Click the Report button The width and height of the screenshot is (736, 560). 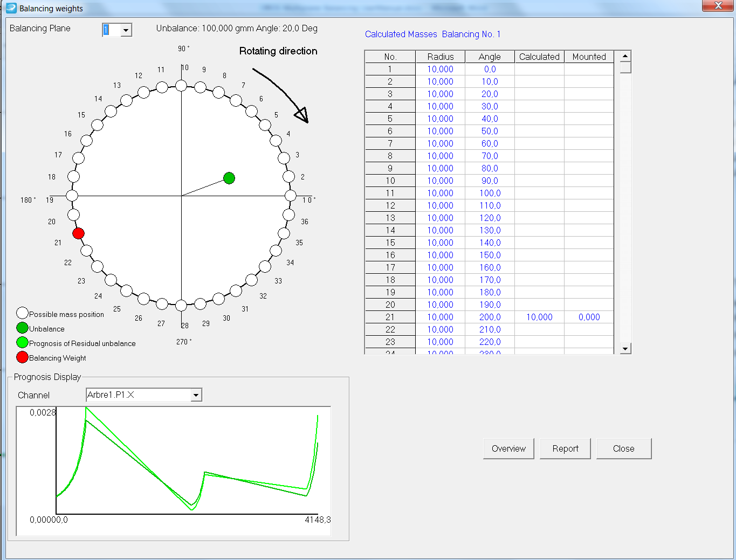pos(565,448)
